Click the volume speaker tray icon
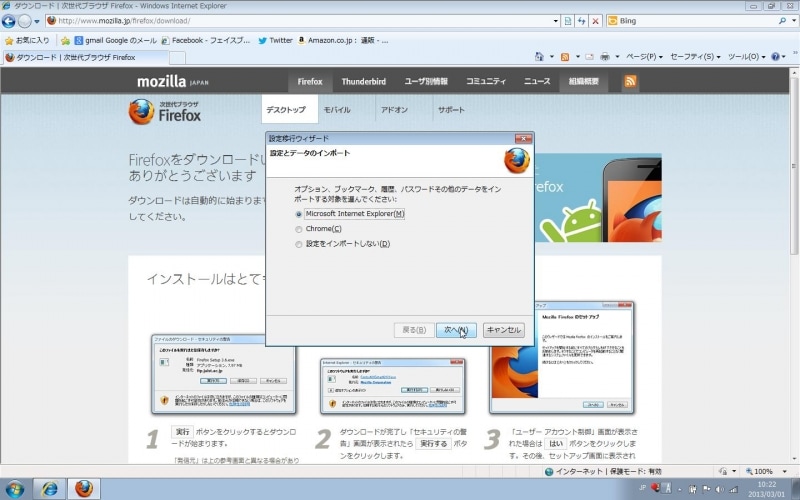800x500 pixels. click(719, 489)
